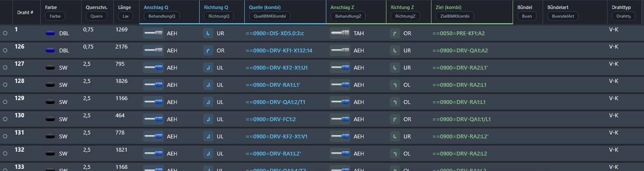Click the OL target direction arrow in row 132

(x=395, y=153)
